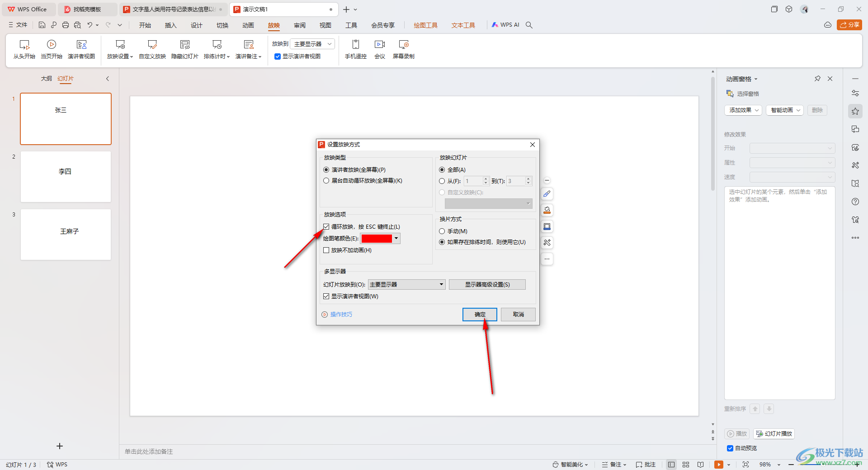The width and height of the screenshot is (868, 470).
Task: Cancel dialog with 取消 button
Action: 518,315
